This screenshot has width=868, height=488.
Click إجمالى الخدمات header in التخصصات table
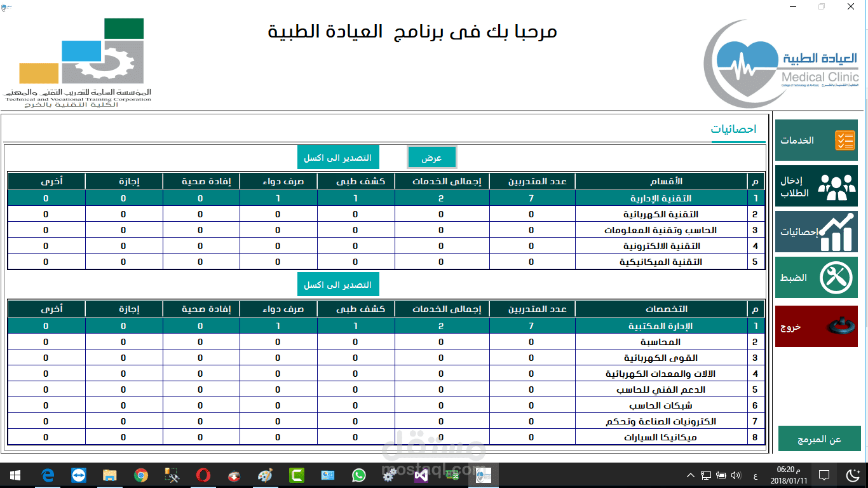pyautogui.click(x=441, y=309)
